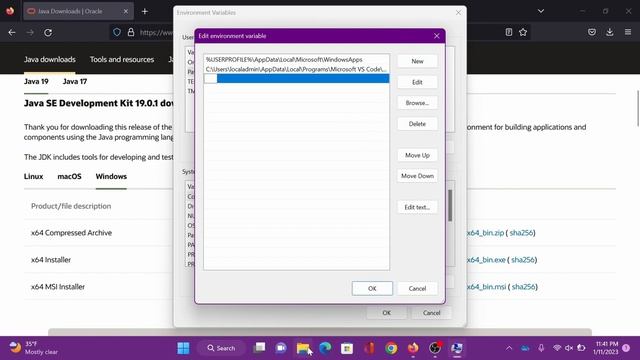Download the x64_bin.msi link

487,287
